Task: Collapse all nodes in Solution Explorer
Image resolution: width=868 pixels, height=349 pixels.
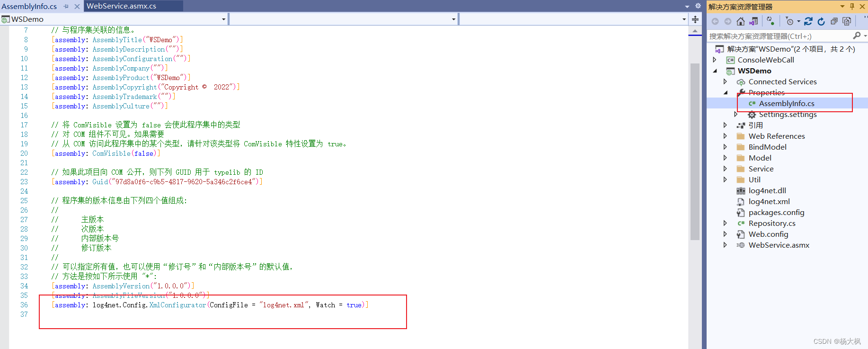Action: tap(834, 21)
